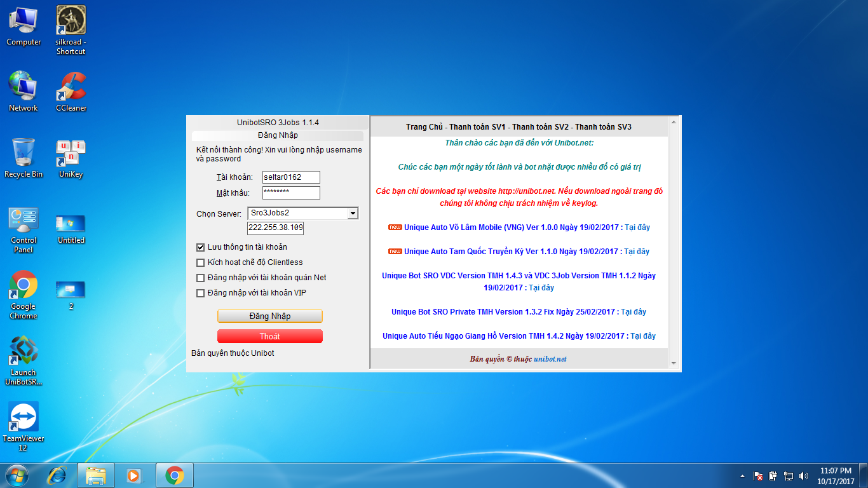
Task: Enable Kích hoạt chế độ Clientless
Action: tap(201, 262)
